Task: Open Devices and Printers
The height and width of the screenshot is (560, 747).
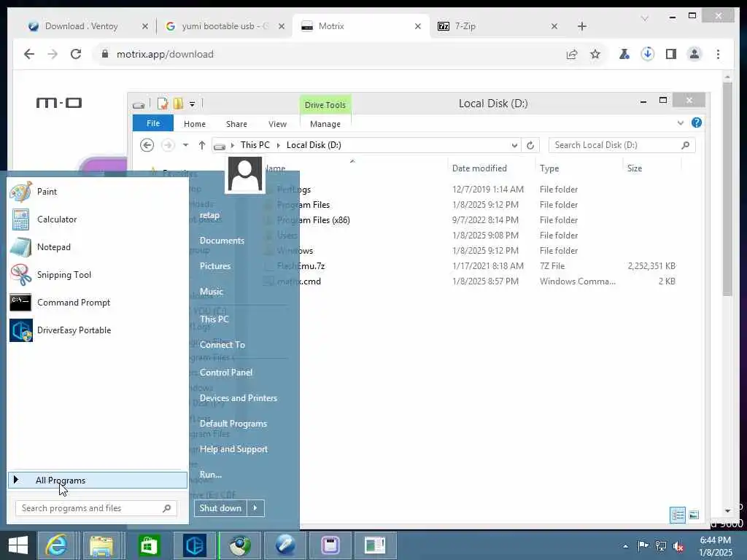Action: coord(239,398)
